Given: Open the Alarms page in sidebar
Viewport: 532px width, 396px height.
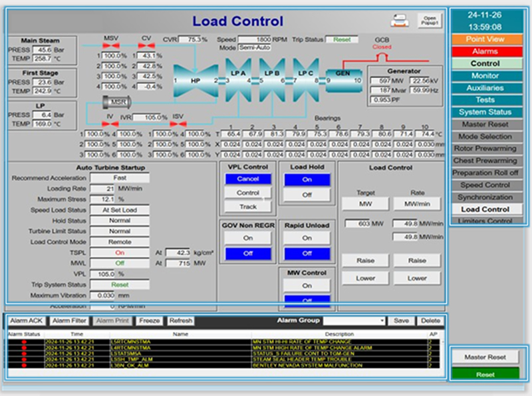Looking at the screenshot, I should pos(485,51).
